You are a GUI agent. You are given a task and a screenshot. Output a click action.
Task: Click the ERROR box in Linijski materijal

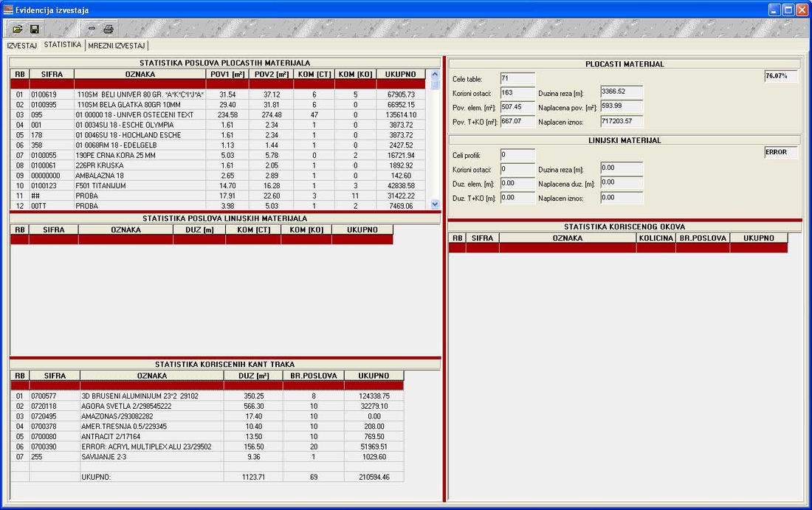pyautogui.click(x=780, y=152)
